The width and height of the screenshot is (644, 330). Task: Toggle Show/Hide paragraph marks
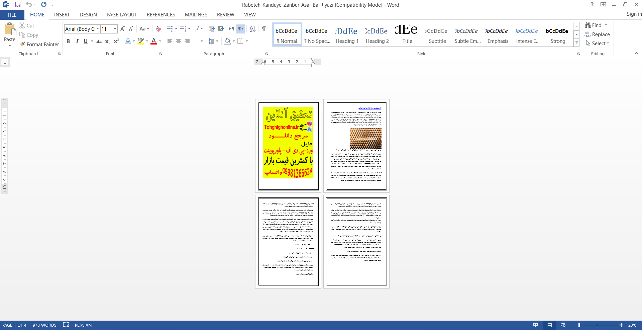264,29
